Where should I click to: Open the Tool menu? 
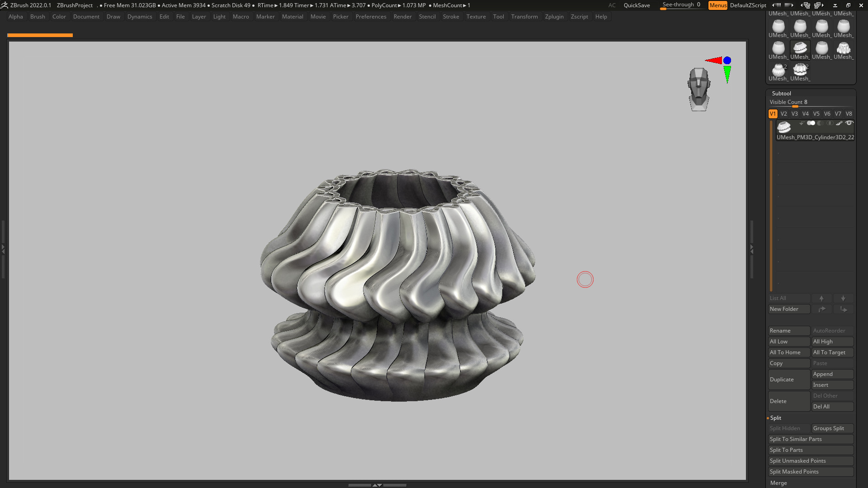click(498, 17)
